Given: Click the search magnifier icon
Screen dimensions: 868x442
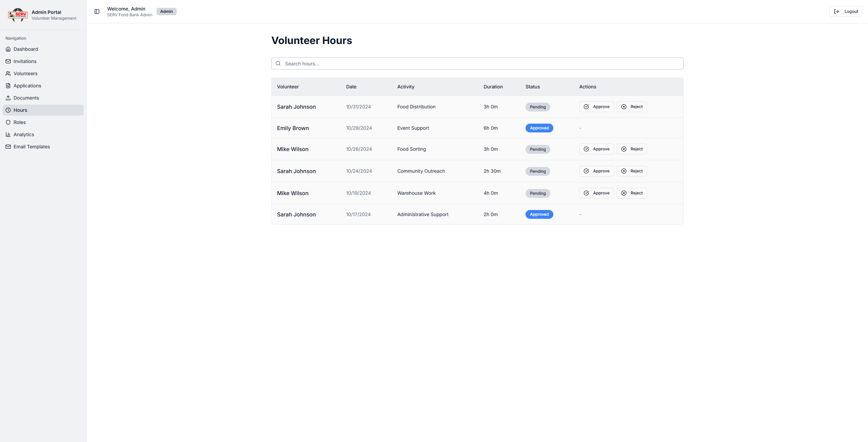Looking at the screenshot, I should click(x=278, y=63).
